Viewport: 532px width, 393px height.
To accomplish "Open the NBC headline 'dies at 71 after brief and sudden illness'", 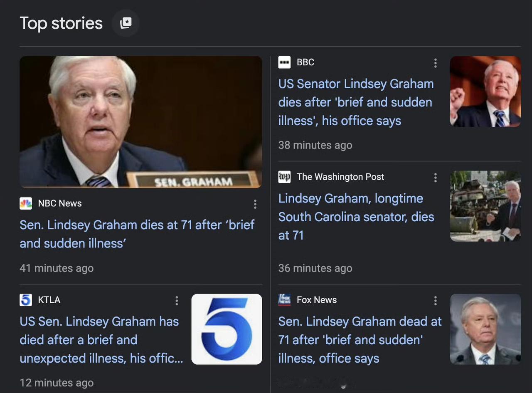I will click(x=137, y=234).
